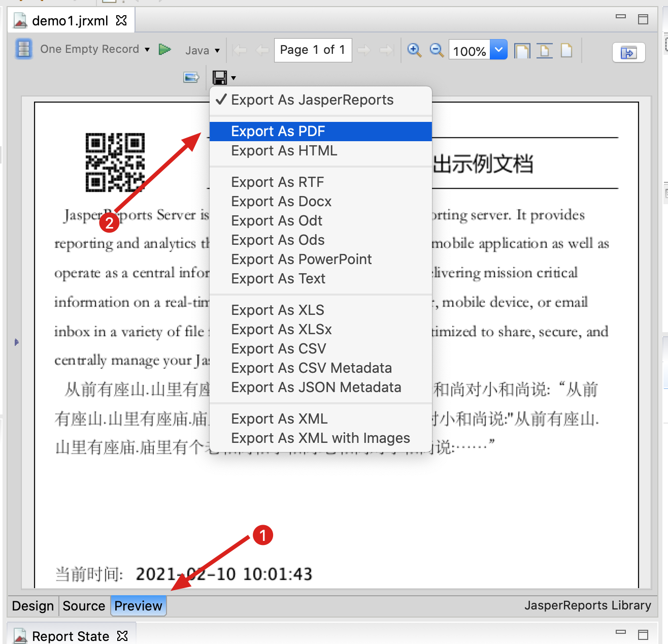Run the report with the green arrow

pyautogui.click(x=164, y=49)
